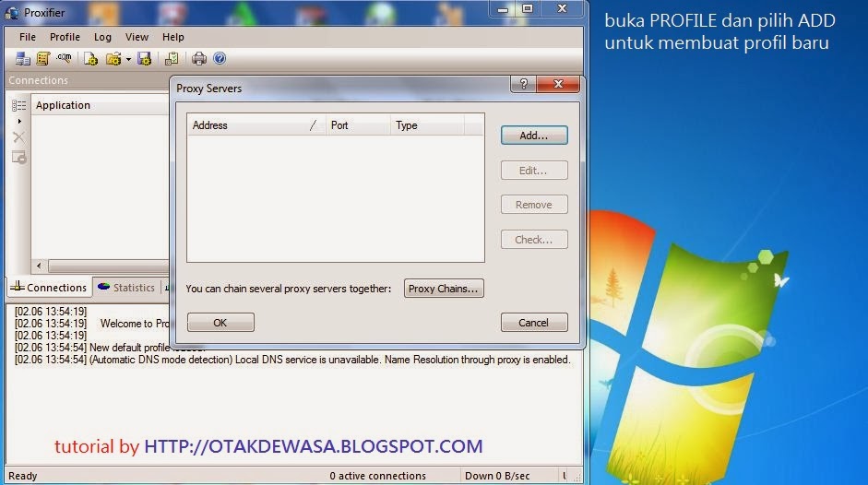Click the Check... button

[534, 240]
